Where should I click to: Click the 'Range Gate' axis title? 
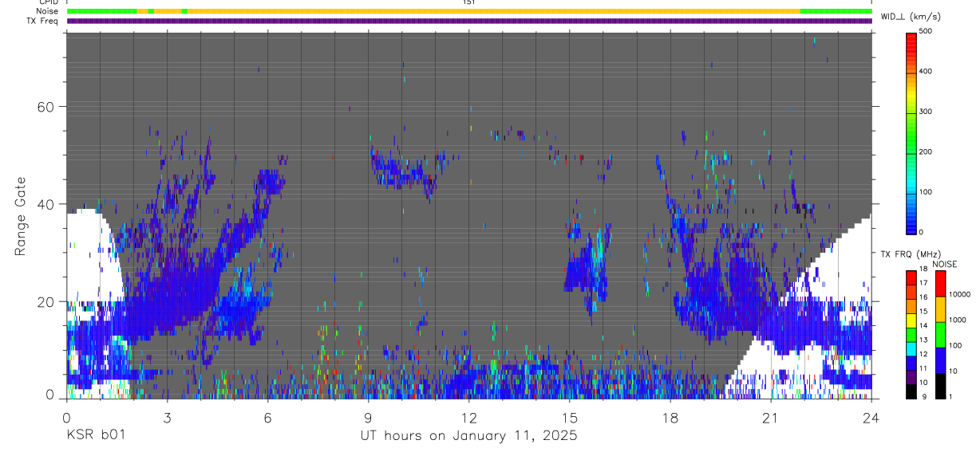click(22, 217)
